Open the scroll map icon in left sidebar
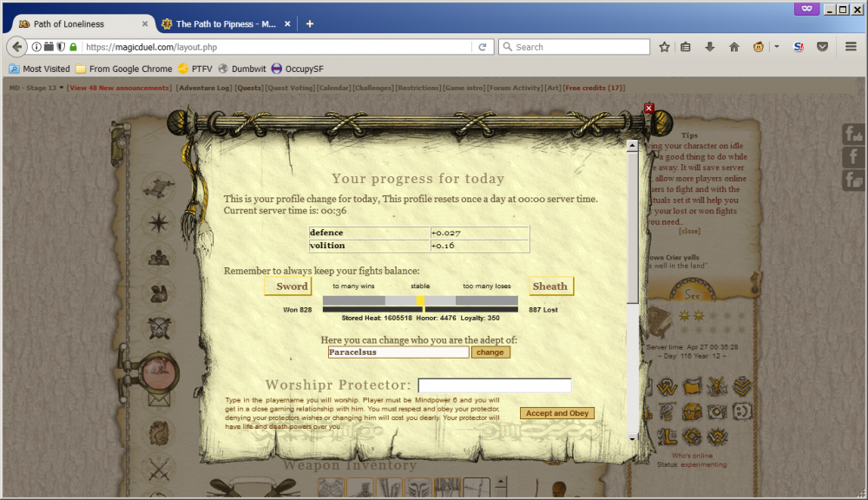Screen dimensions: 868x500 pos(158,187)
